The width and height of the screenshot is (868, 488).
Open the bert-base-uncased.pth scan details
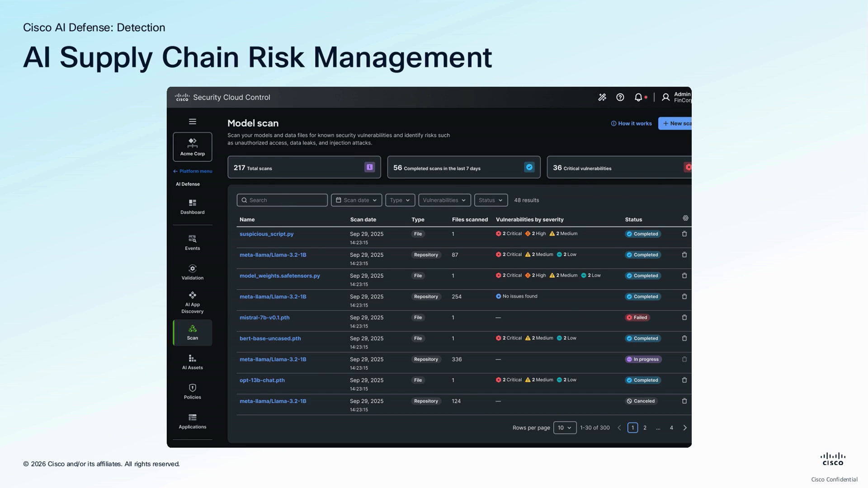click(270, 338)
